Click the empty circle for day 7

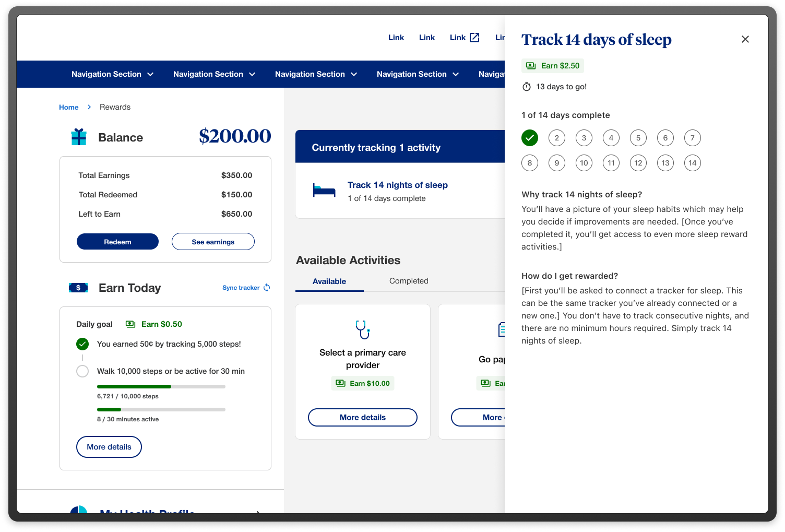[692, 138]
